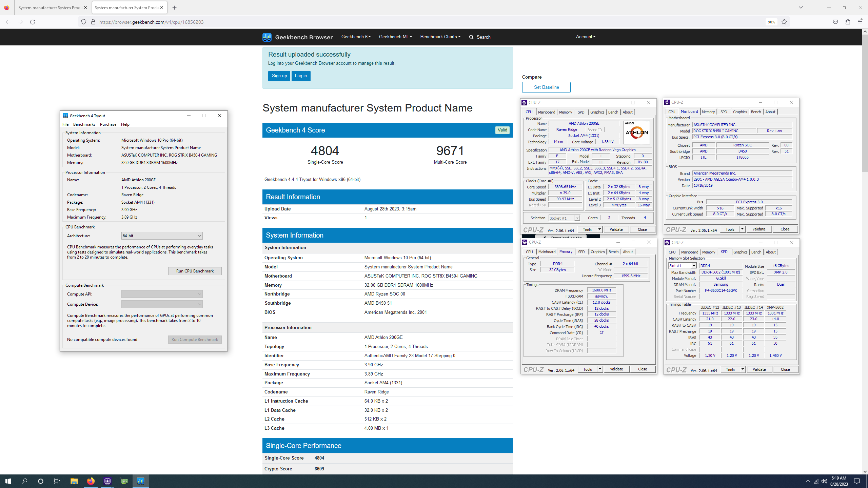Click the single-core score 4804
The image size is (868, 488).
pyautogui.click(x=325, y=151)
